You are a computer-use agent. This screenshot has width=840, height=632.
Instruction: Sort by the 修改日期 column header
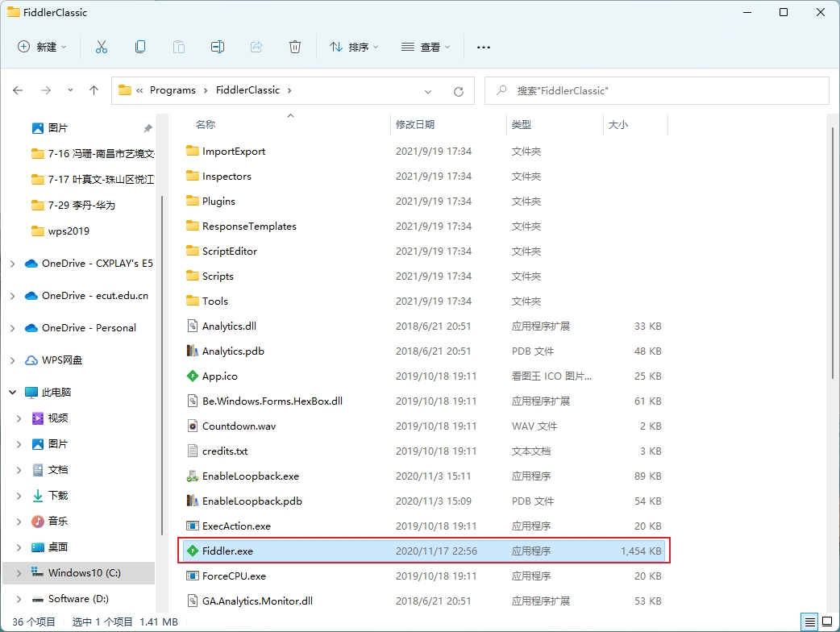[x=415, y=125]
